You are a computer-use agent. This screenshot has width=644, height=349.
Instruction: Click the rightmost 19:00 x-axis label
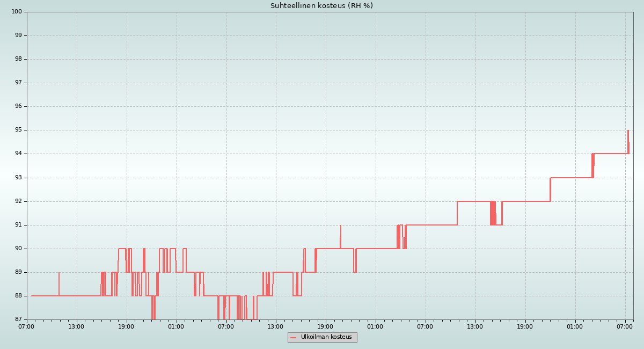pos(525,326)
